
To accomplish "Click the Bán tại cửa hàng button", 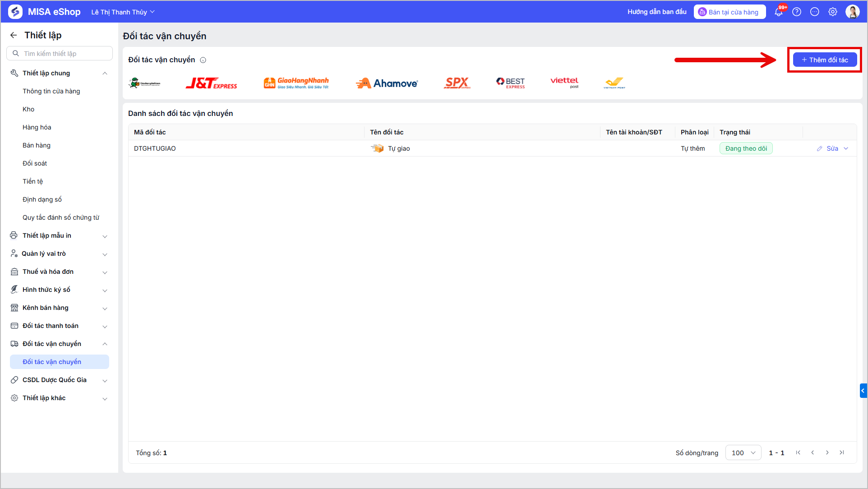I will point(729,12).
